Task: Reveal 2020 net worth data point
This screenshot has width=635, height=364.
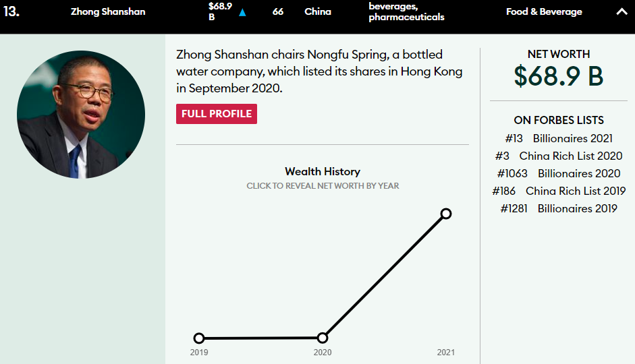Action: pyautogui.click(x=323, y=338)
